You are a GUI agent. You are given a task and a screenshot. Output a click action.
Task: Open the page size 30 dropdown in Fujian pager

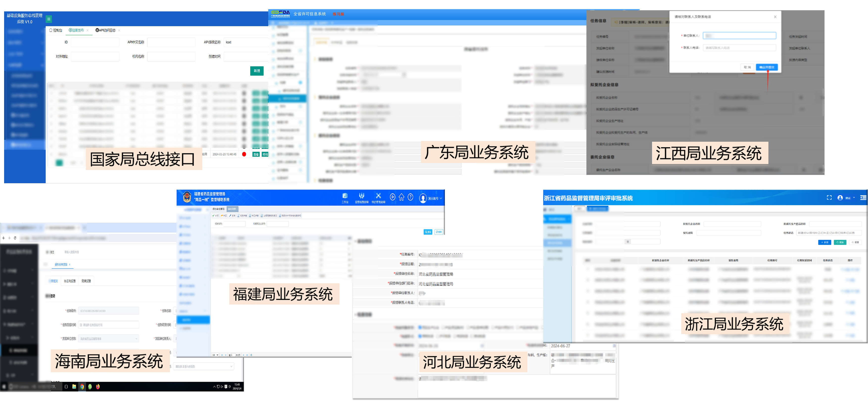[215, 355]
